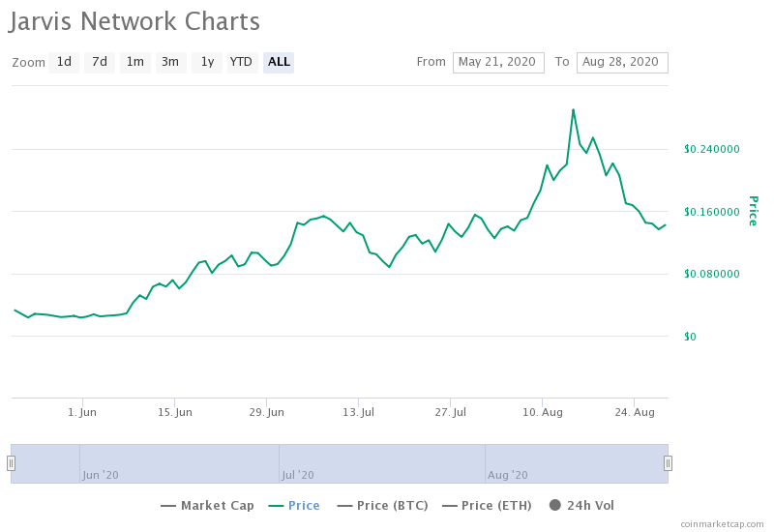Click the right navigator handle
Image resolution: width=774 pixels, height=532 pixels.
coord(668,463)
